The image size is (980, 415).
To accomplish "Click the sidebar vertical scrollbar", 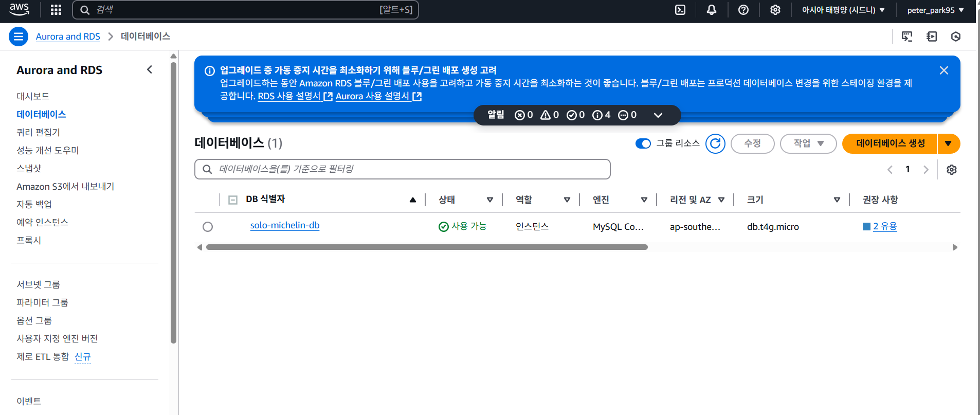I will (x=173, y=203).
